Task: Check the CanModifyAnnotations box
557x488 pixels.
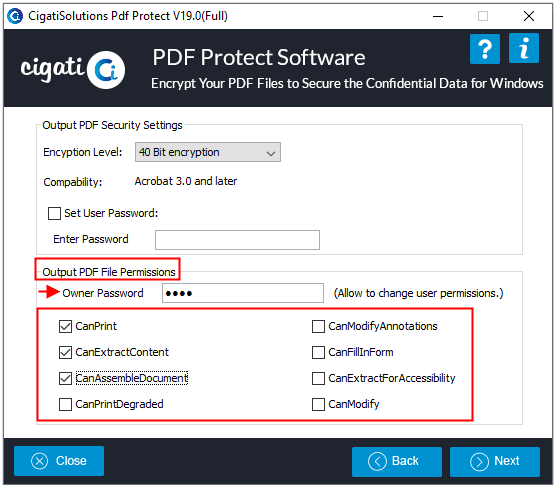Action: tap(318, 326)
